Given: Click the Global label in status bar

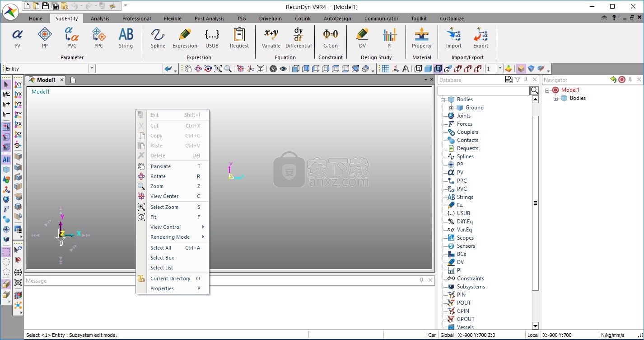Looking at the screenshot, I should pos(447,335).
